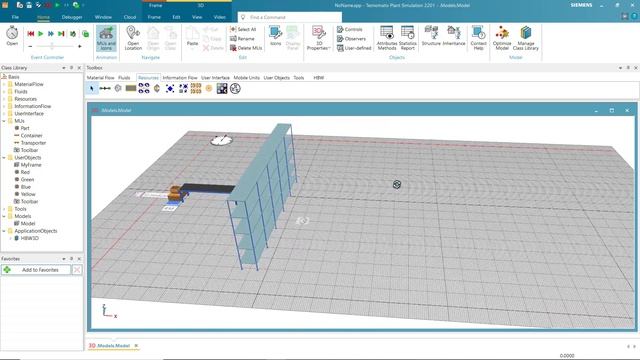The image size is (640, 360).
Task: Open Manage Class Library
Action: [526, 38]
